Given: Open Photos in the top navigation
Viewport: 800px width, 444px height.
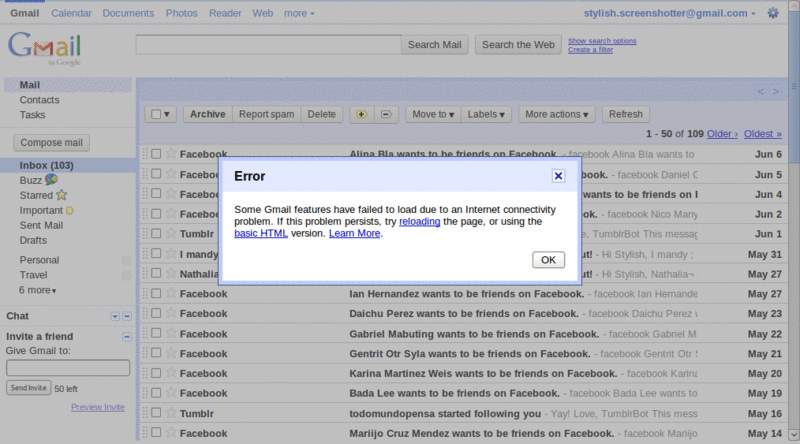Looking at the screenshot, I should (x=181, y=13).
